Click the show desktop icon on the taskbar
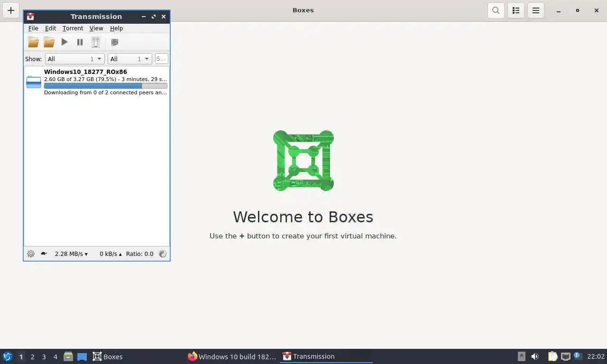The width and height of the screenshot is (607, 364). point(82,357)
